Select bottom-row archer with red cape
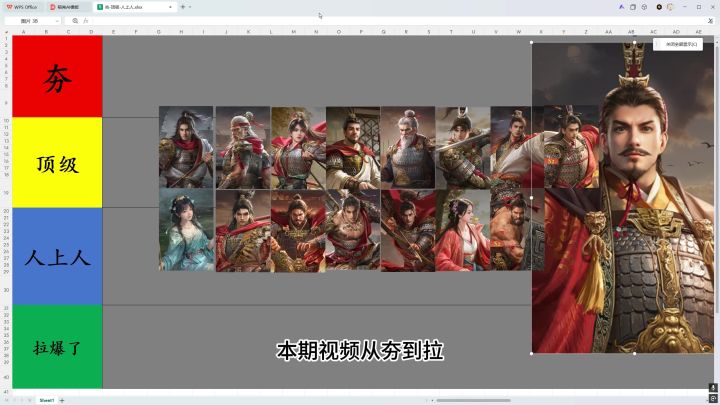Image resolution: width=720 pixels, height=405 pixels. [408, 231]
